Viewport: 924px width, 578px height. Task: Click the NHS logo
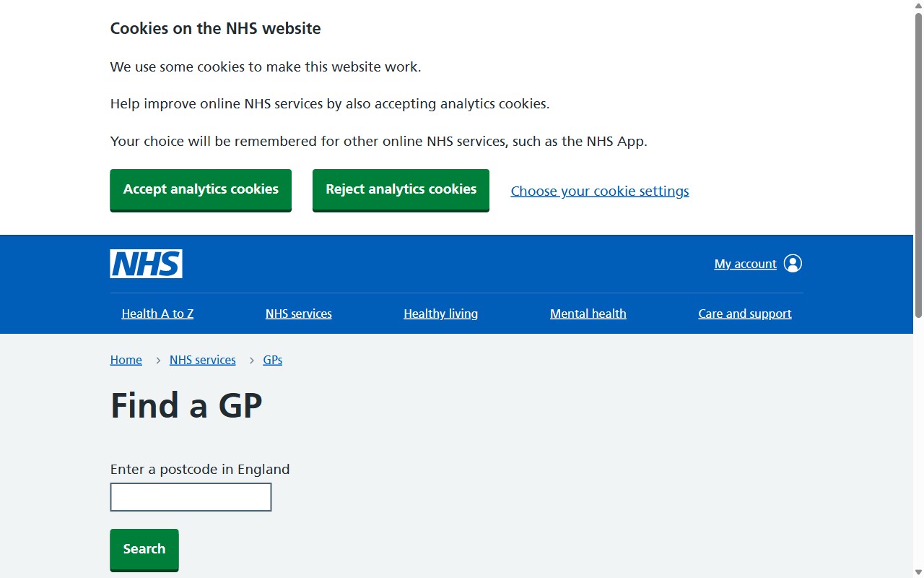[x=146, y=264]
